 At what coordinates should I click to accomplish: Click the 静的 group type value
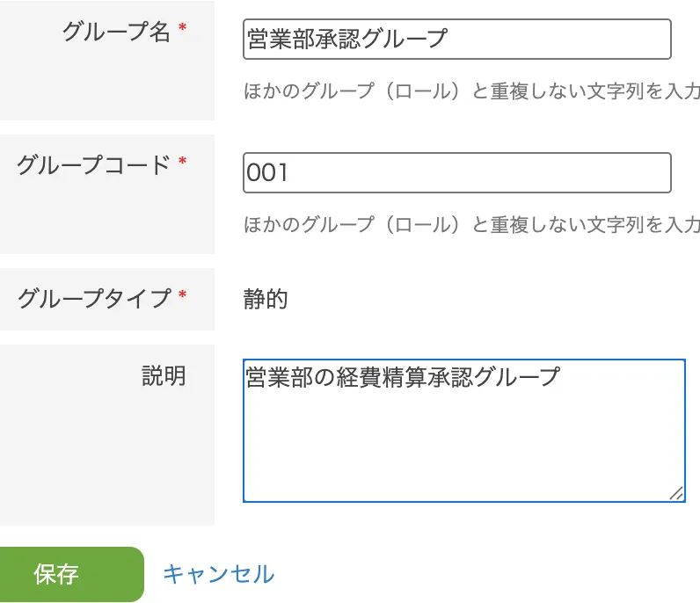[266, 300]
